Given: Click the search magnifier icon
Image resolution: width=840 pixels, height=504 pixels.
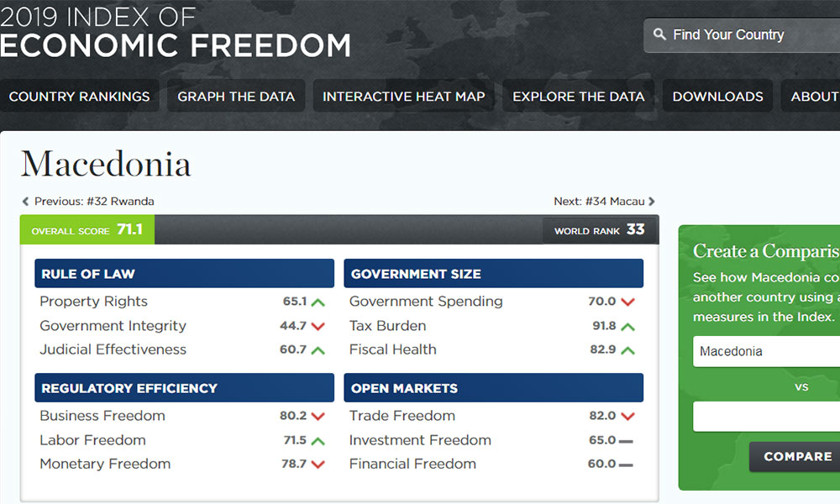Looking at the screenshot, I should 659,34.
